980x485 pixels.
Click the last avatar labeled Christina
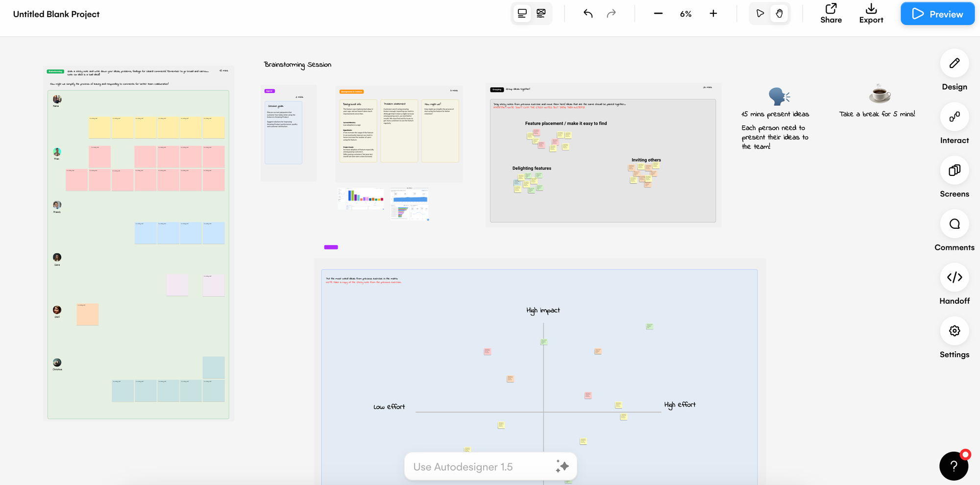(57, 363)
